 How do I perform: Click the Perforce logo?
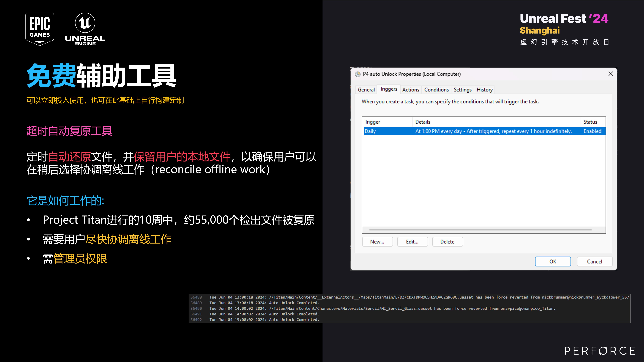(x=600, y=351)
